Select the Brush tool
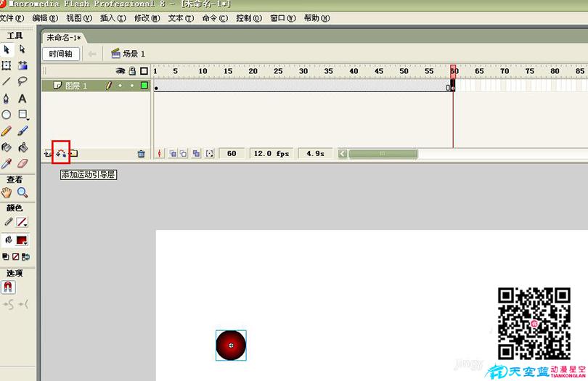588x381 pixels. (23, 131)
